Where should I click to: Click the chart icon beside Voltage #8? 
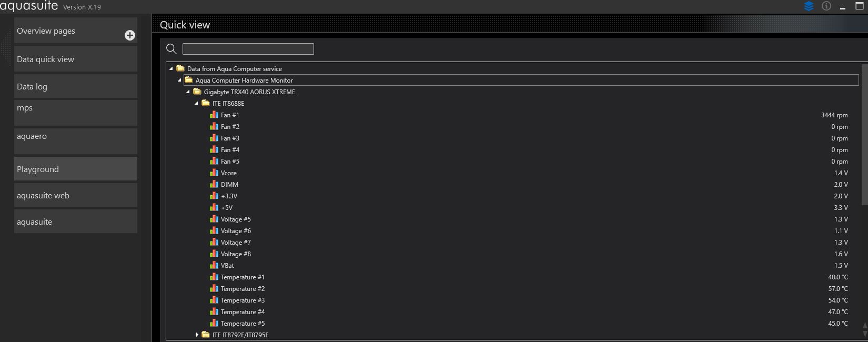point(214,254)
